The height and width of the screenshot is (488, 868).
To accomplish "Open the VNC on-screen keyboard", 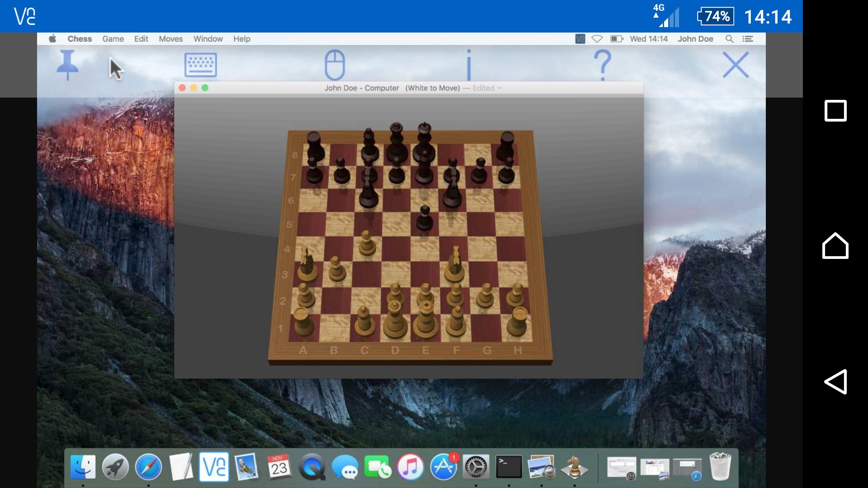I will click(x=201, y=65).
